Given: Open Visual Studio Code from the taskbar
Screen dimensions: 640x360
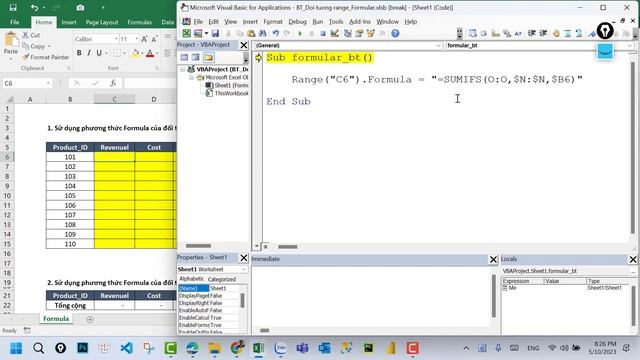Looking at the screenshot, I should tap(127, 348).
